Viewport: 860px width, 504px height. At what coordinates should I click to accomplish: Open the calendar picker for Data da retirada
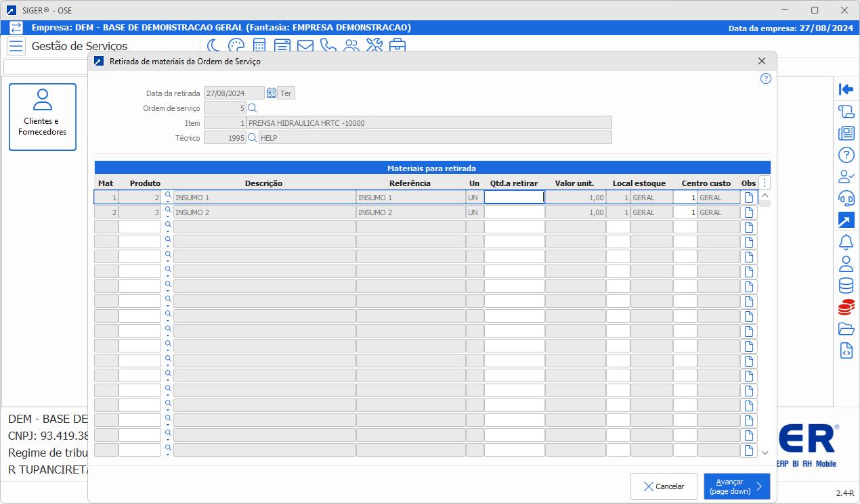[272, 93]
